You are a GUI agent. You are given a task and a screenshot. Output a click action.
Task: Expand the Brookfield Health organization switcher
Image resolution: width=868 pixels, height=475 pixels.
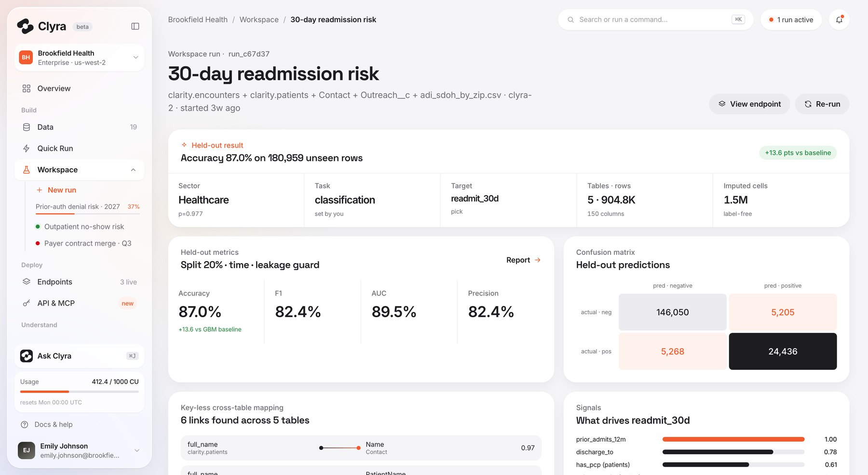click(79, 57)
